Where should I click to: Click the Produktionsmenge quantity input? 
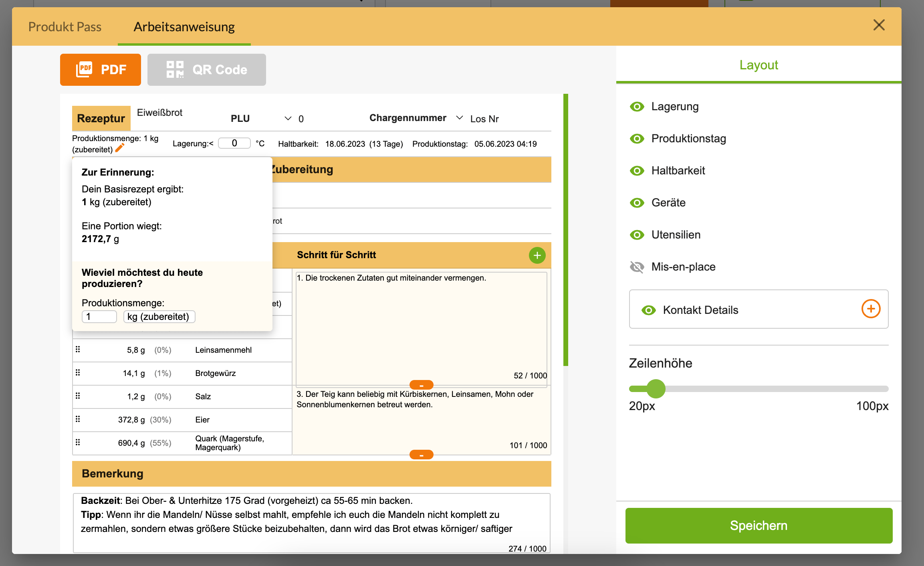[x=99, y=317]
